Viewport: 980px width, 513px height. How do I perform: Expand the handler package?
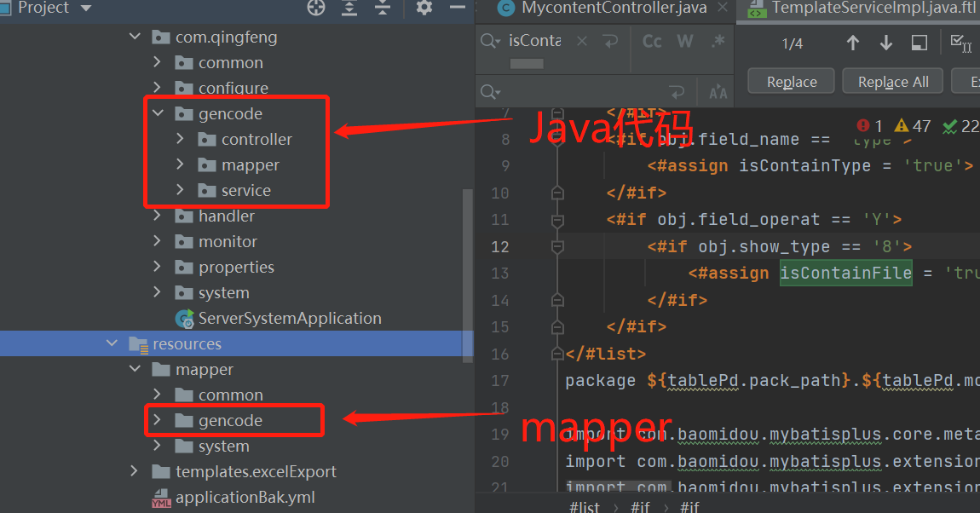[x=158, y=216]
